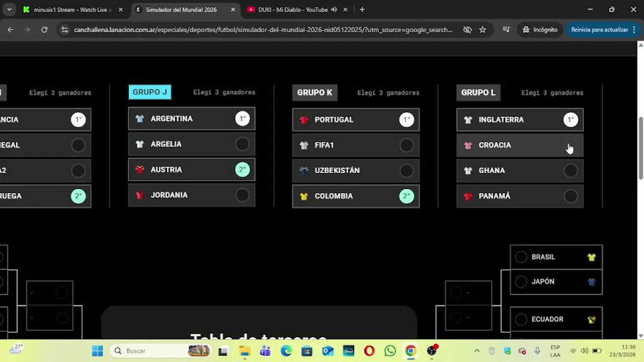Viewport: 644px width, 362px height.
Task: Click the clock showing 11:38
Action: (x=628, y=347)
